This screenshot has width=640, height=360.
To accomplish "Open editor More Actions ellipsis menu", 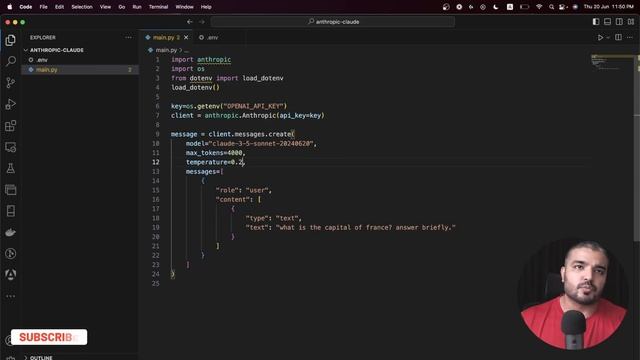I will point(630,37).
